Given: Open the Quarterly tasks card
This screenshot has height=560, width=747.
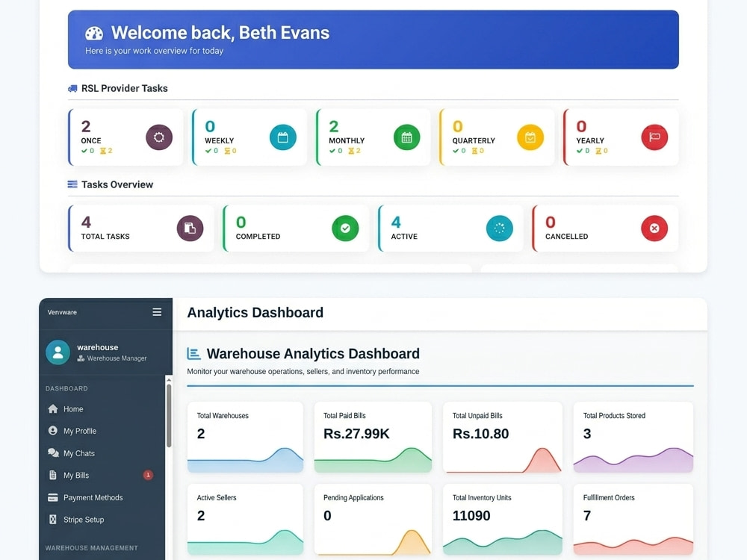Looking at the screenshot, I should pyautogui.click(x=498, y=137).
